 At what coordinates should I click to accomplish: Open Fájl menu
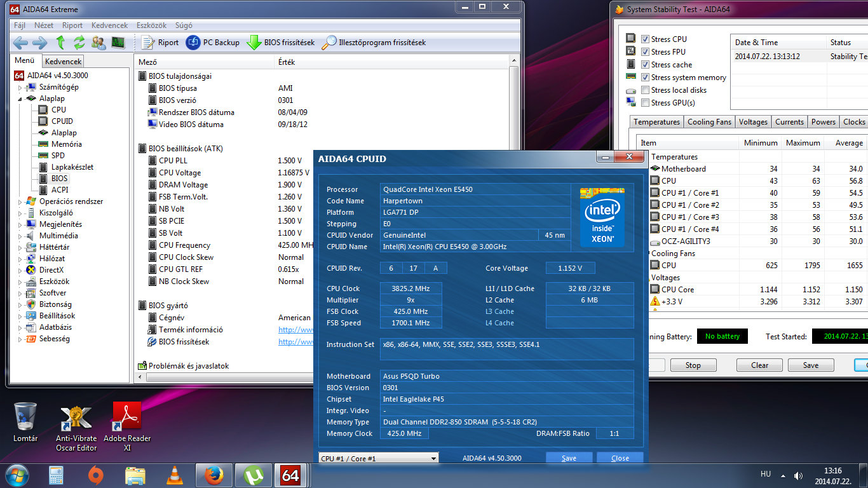19,25
